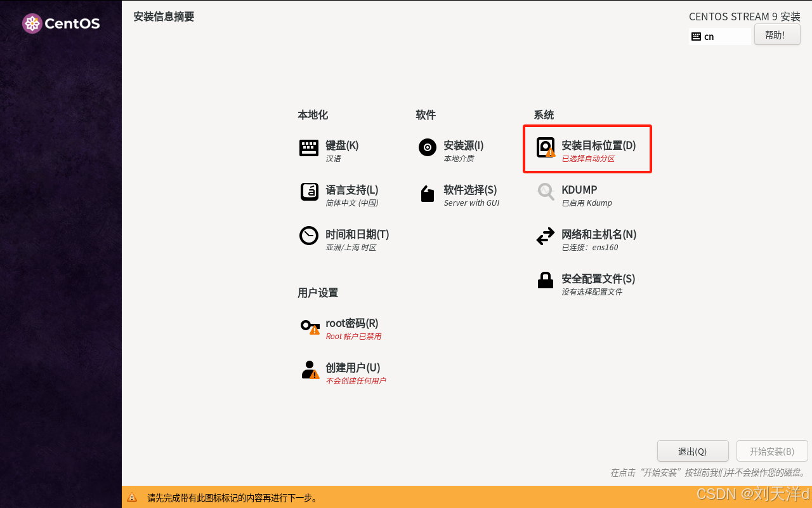Open root密码(R) settings
This screenshot has height=508, width=812.
click(x=352, y=323)
